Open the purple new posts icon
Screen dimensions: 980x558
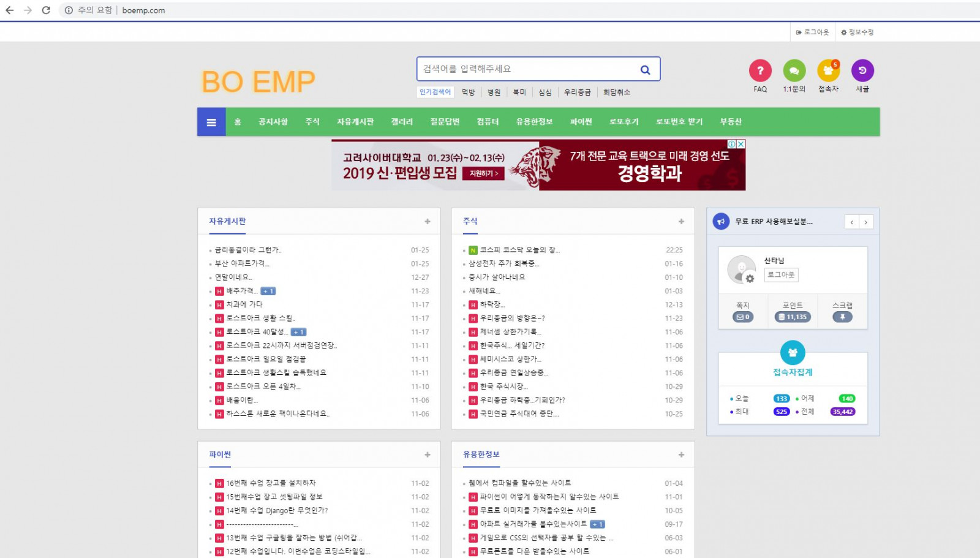tap(862, 71)
